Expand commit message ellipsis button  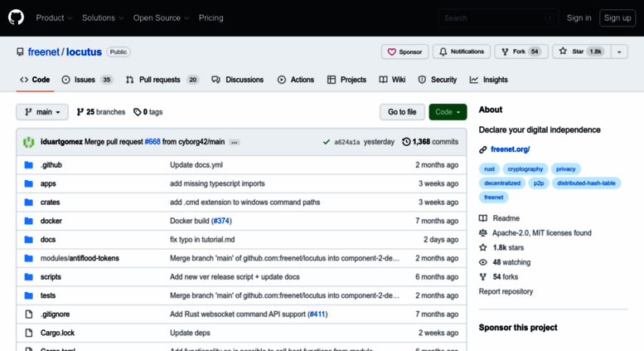[234, 142]
